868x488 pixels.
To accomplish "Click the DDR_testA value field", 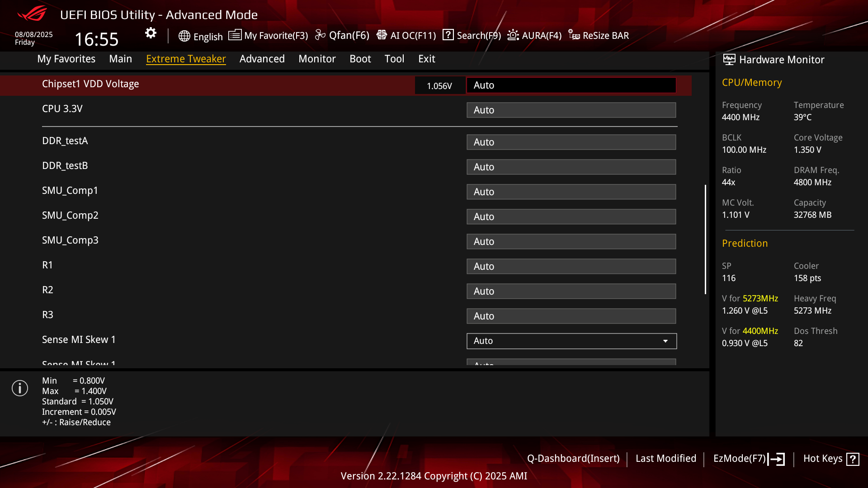I will 571,142.
